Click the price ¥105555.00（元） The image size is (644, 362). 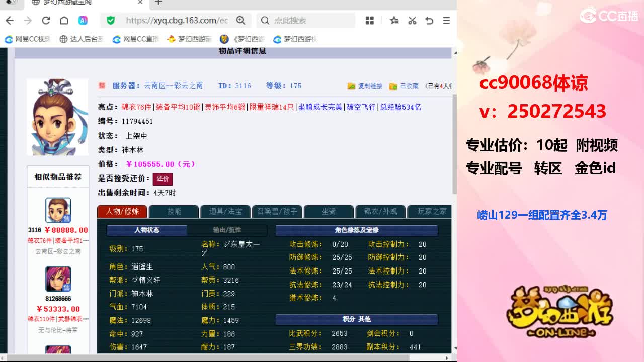pos(160,164)
